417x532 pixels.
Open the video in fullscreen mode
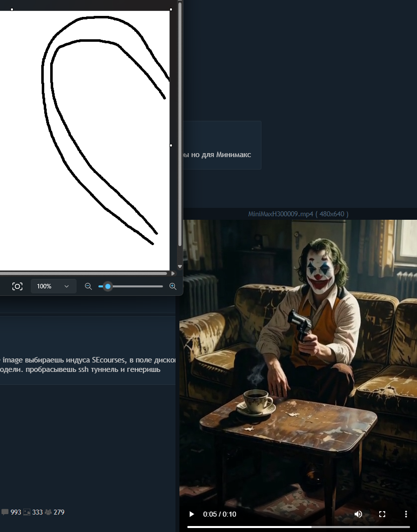point(382,514)
